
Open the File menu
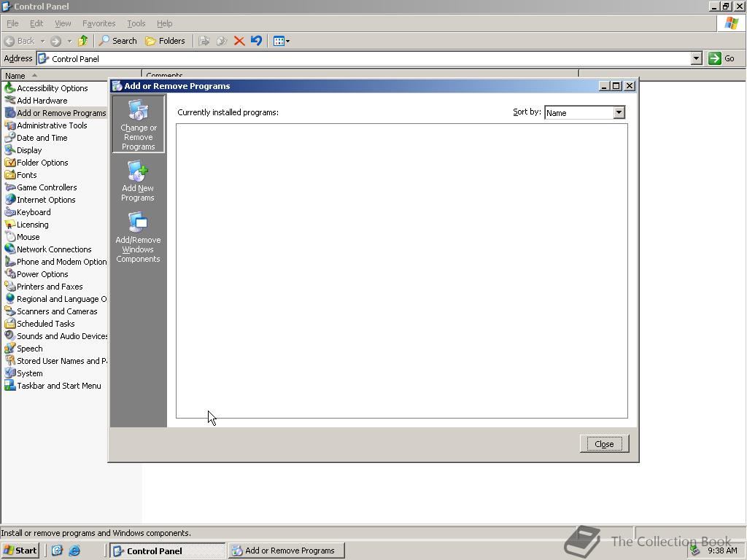(x=12, y=23)
